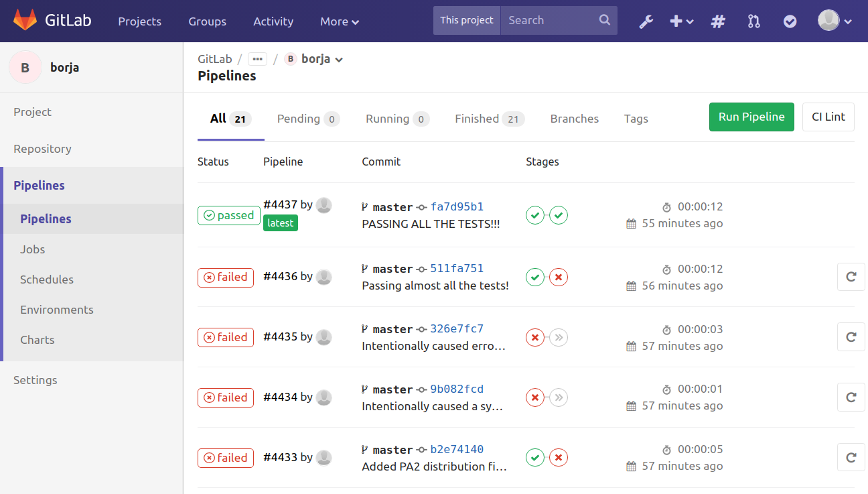Click the issues hash icon in navbar
868x494 pixels.
[718, 21]
